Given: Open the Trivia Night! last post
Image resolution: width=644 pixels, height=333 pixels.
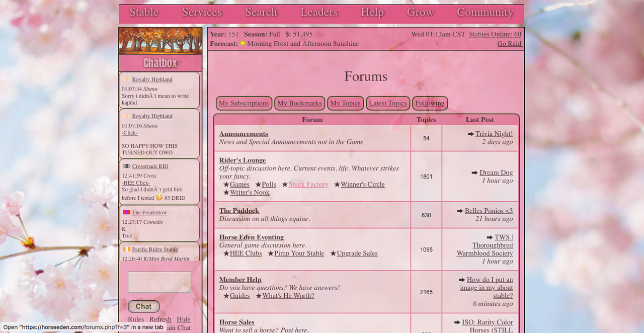Looking at the screenshot, I should pos(494,134).
